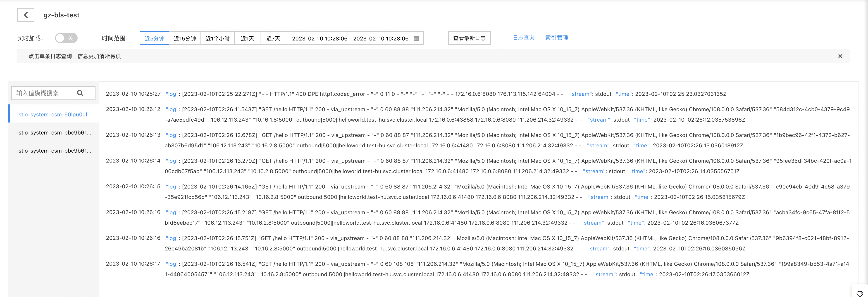Open the log entry at 2023-02-10 10:26:14
Screen dimensions: 868x297
point(479,166)
